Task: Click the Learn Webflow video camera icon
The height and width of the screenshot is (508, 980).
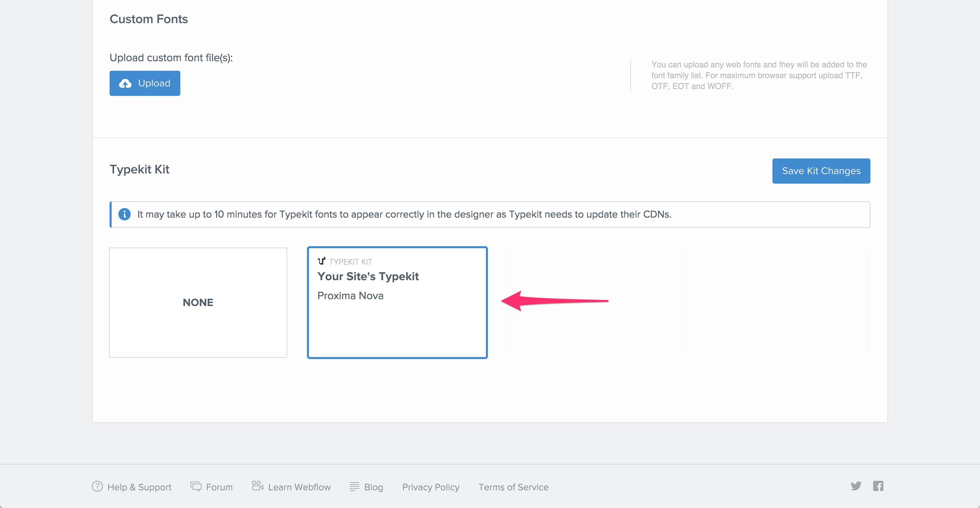Action: click(x=258, y=486)
